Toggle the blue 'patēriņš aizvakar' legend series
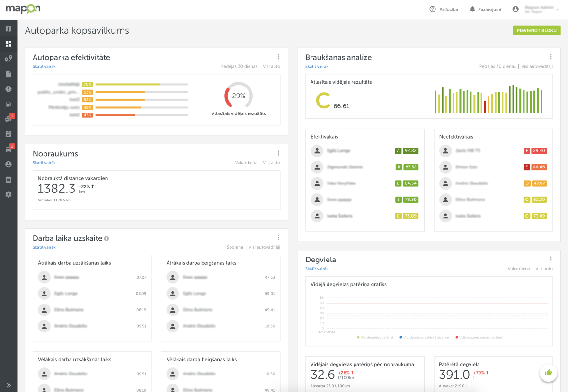Screen dimensions: 568x392 424,337
